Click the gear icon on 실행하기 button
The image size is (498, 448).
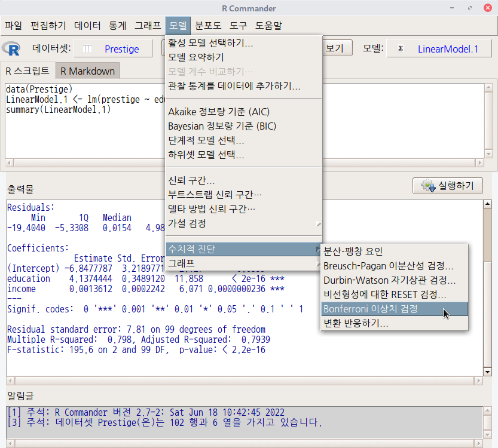pos(428,186)
